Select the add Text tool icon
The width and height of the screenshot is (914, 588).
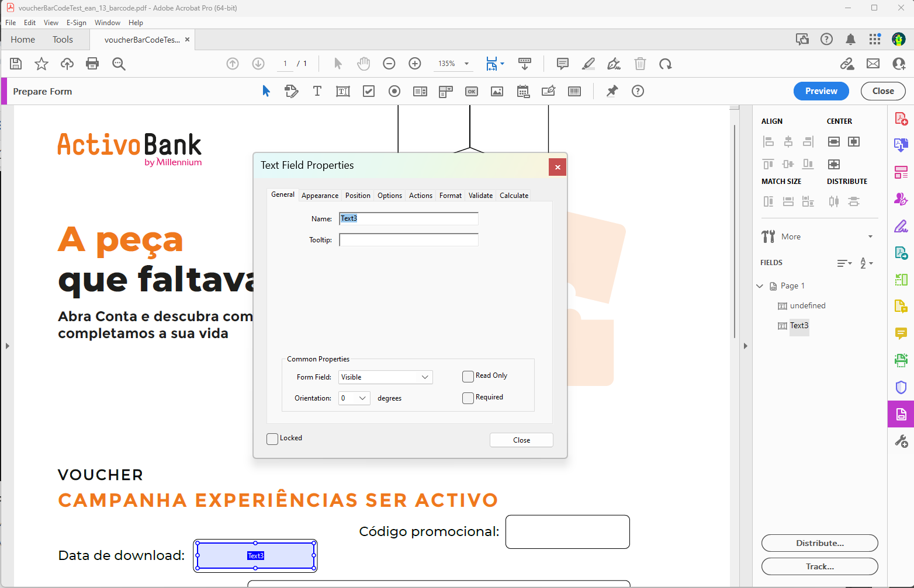tap(317, 91)
